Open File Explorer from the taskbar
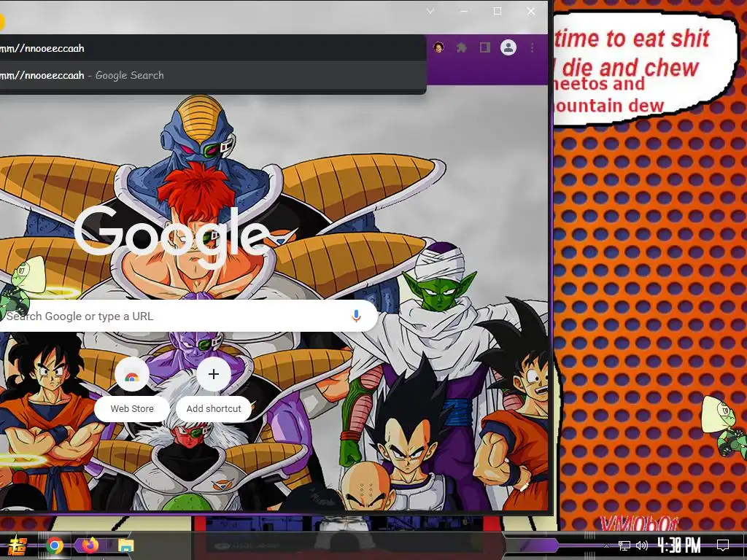This screenshot has height=560, width=747. tap(125, 545)
